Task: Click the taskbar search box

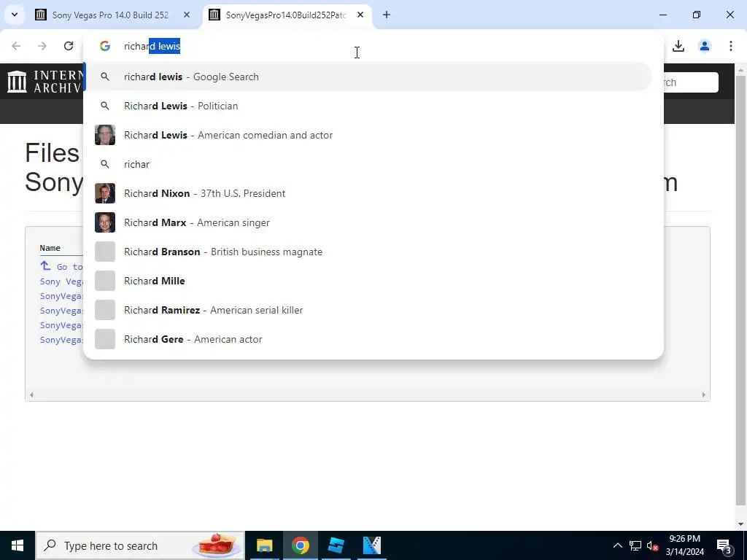Action: point(140,545)
